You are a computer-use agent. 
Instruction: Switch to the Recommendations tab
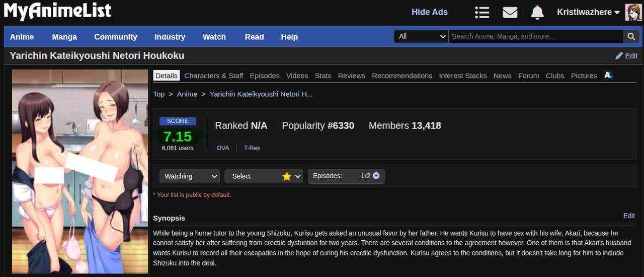(402, 76)
